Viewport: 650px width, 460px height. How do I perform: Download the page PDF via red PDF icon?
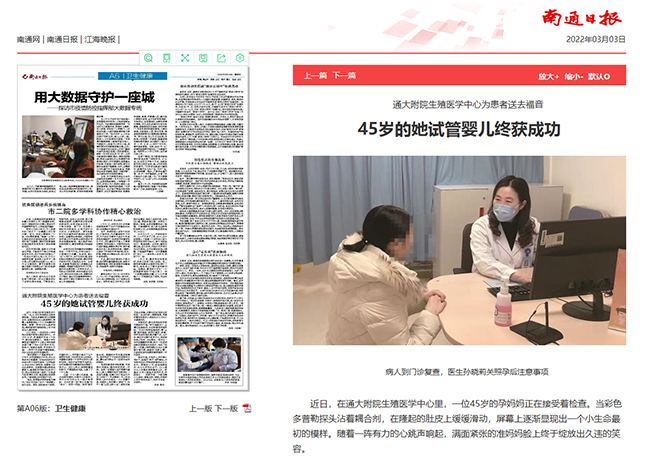[247, 408]
